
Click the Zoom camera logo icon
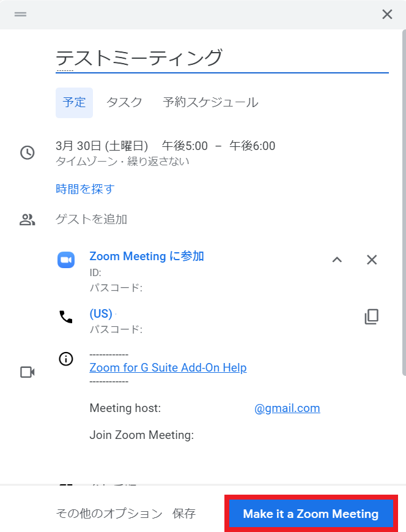[66, 260]
